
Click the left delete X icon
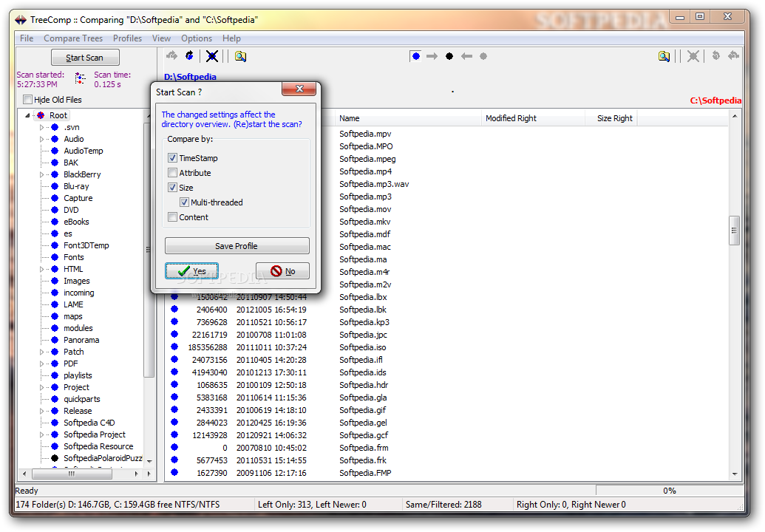point(211,56)
